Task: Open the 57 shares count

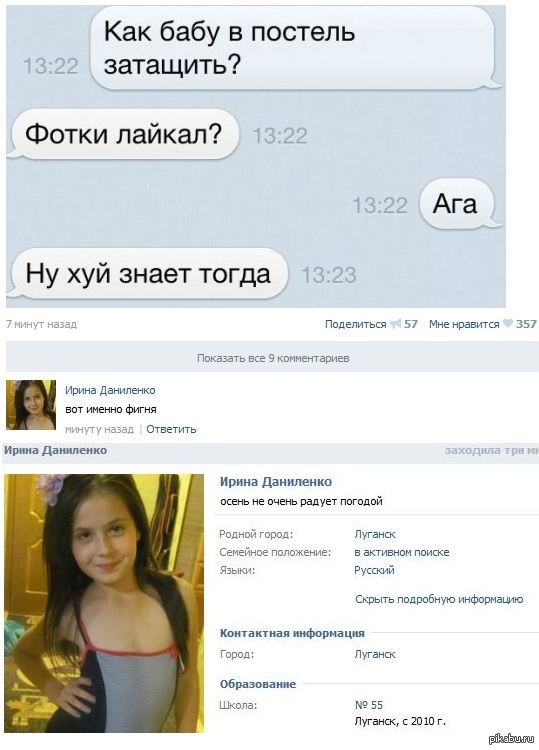Action: [410, 324]
